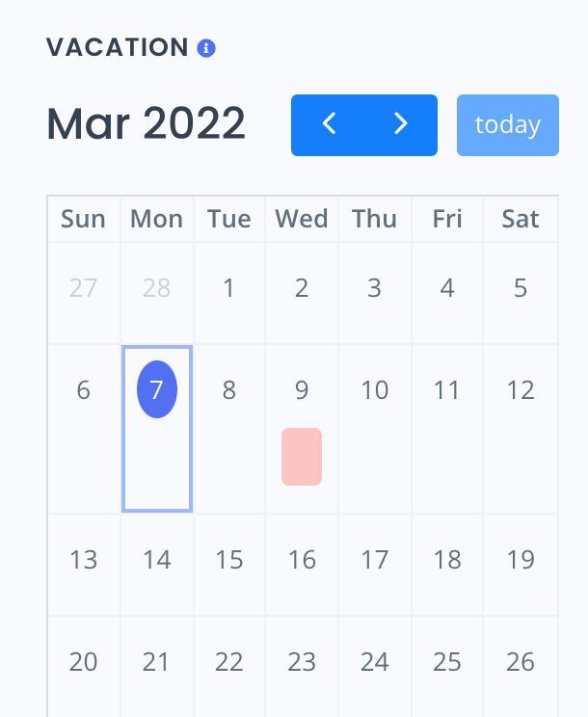Image resolution: width=588 pixels, height=717 pixels.
Task: Click the today button
Action: point(508,125)
